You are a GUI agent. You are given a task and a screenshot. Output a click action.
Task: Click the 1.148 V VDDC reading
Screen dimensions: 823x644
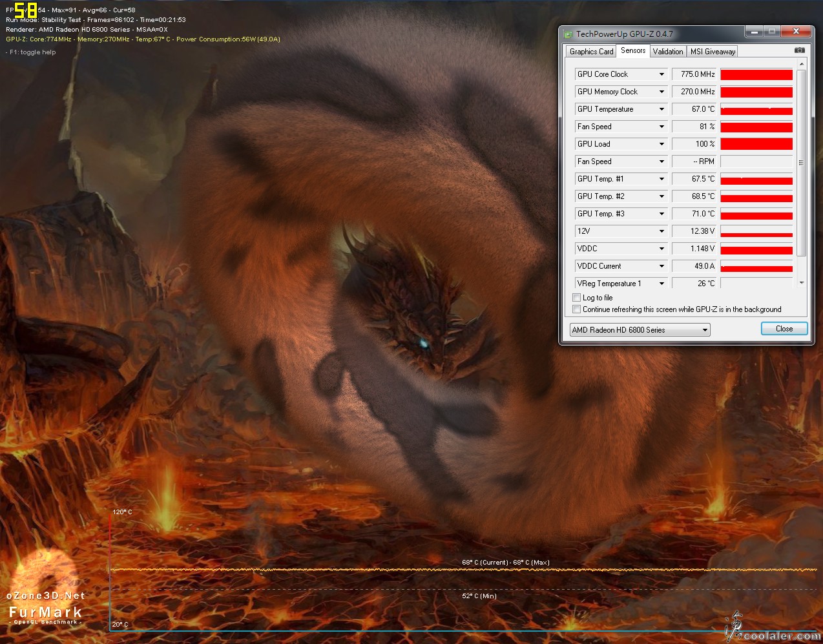point(694,249)
